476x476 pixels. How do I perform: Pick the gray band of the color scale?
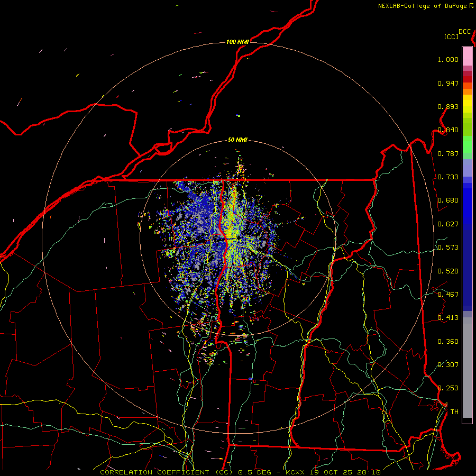tap(467, 368)
